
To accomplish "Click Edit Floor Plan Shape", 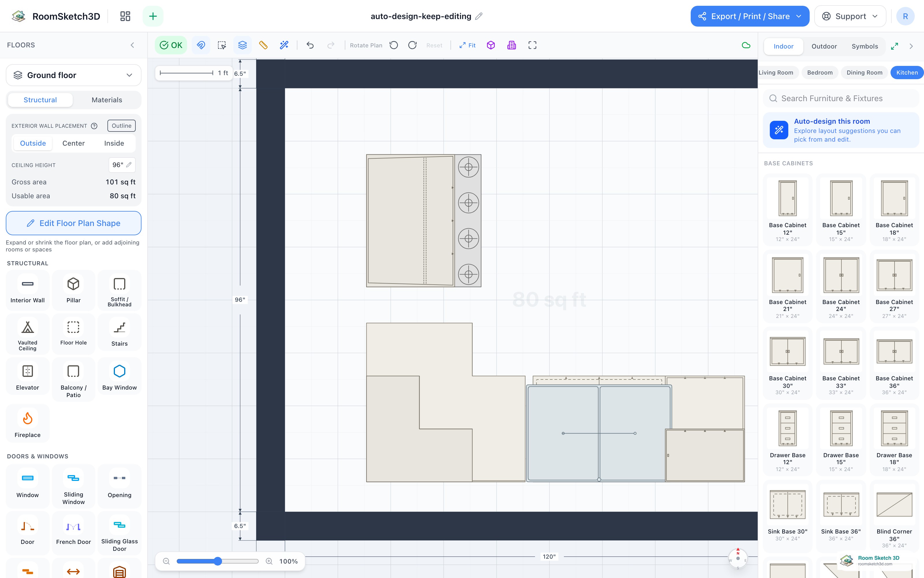I will coord(74,223).
